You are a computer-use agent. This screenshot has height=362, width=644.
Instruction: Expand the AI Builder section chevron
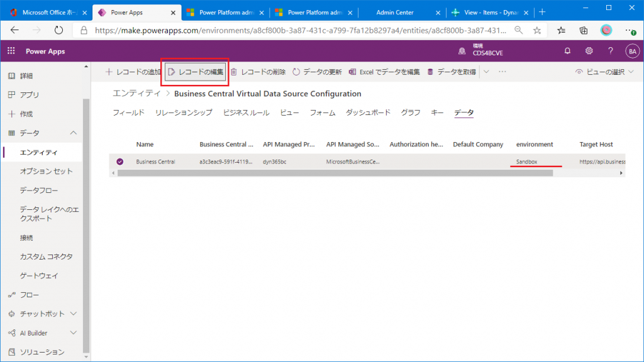(x=73, y=333)
